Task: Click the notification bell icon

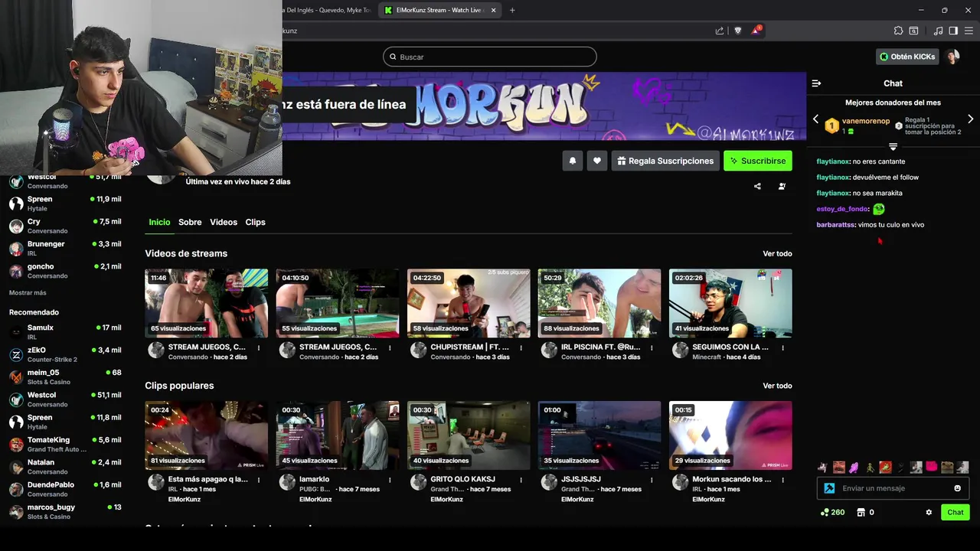Action: tap(572, 161)
